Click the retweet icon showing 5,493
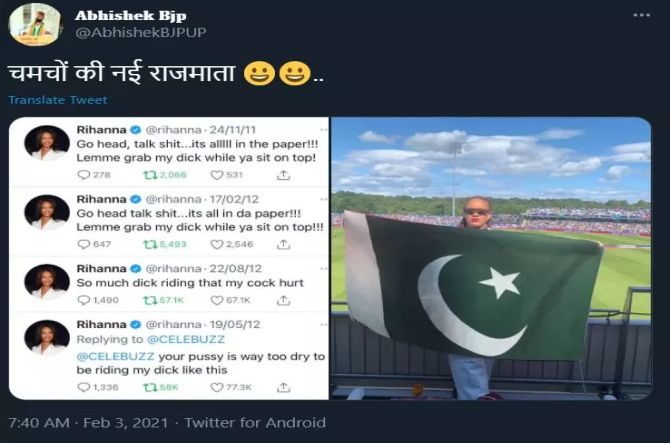The height and width of the screenshot is (443, 670). 150,244
